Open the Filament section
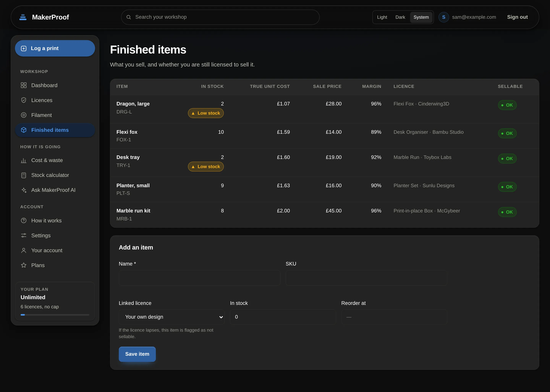Image resolution: width=550 pixels, height=392 pixels. tap(55, 115)
